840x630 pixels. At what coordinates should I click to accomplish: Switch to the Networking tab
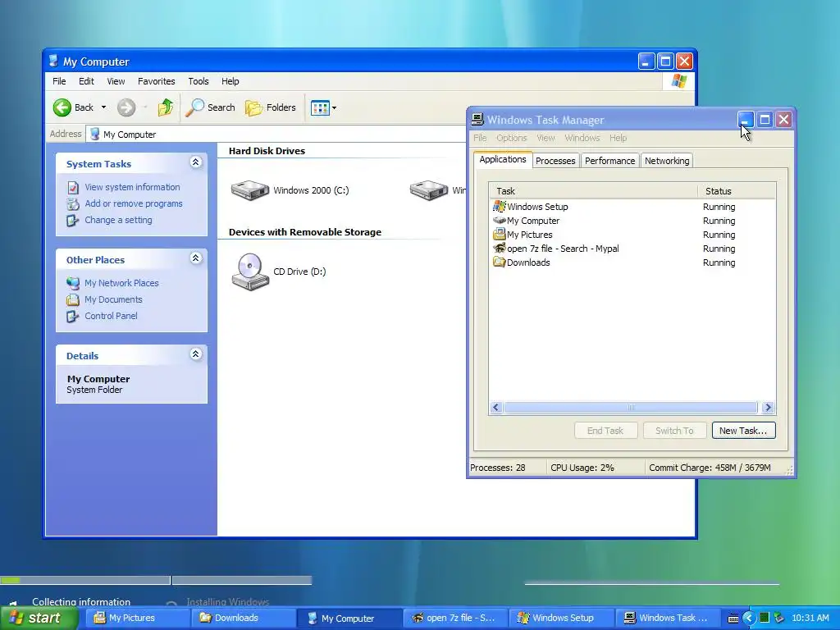click(667, 161)
